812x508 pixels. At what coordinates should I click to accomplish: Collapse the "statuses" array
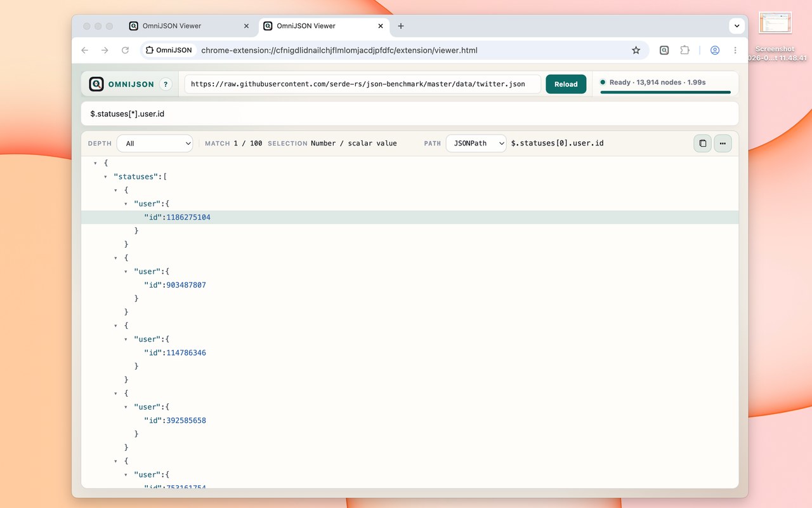(x=105, y=177)
